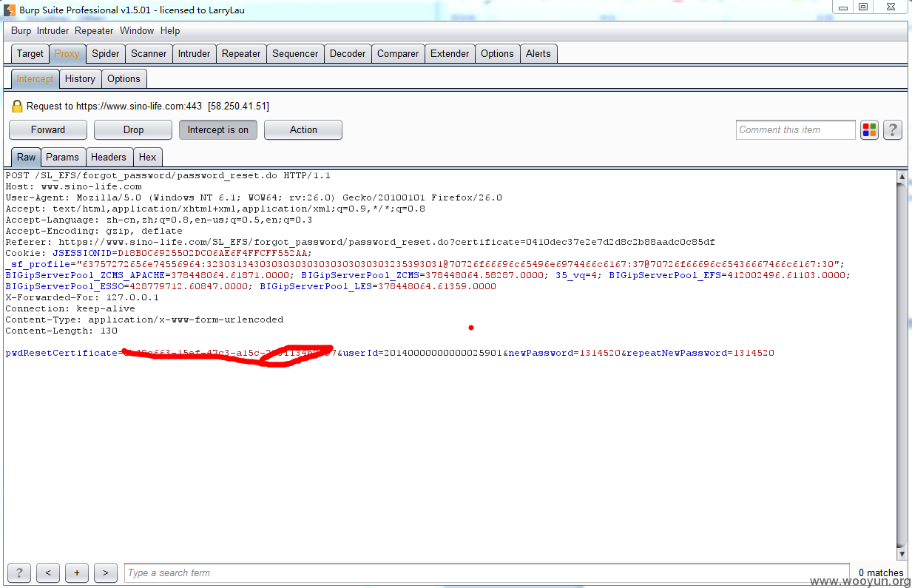This screenshot has width=912, height=588.
Task: Click the X-Forwarded-For: 127.0.0.1 line
Action: pyautogui.click(x=82, y=297)
